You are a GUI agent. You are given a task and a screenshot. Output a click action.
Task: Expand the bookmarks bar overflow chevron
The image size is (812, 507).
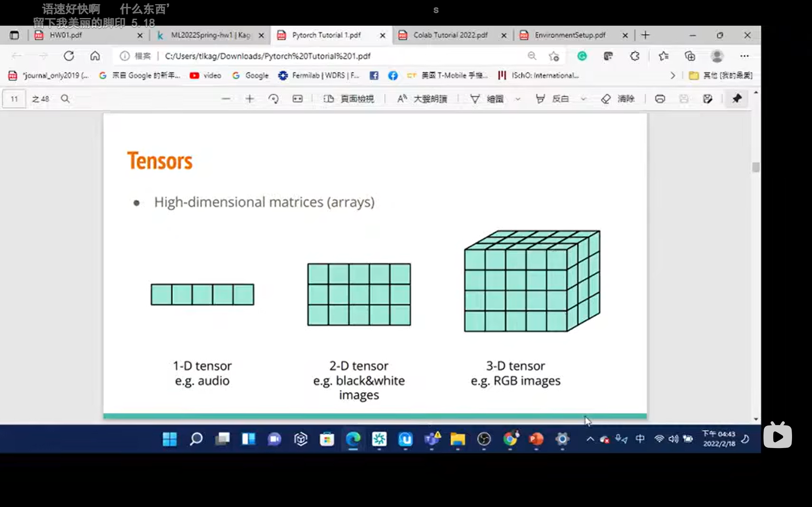coord(672,75)
